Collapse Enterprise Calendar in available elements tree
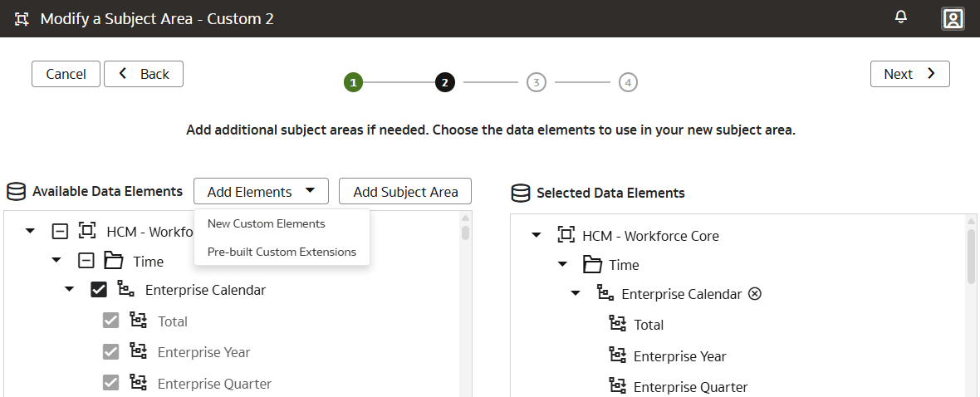 click(x=70, y=291)
